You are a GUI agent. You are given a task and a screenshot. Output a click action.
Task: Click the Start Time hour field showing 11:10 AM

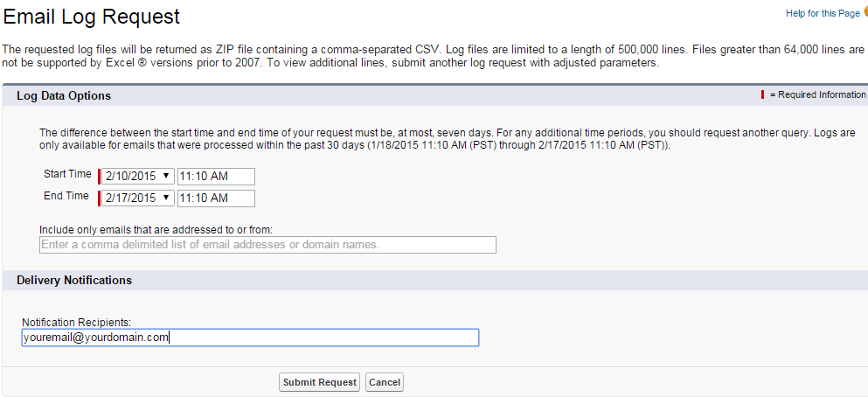[216, 176]
